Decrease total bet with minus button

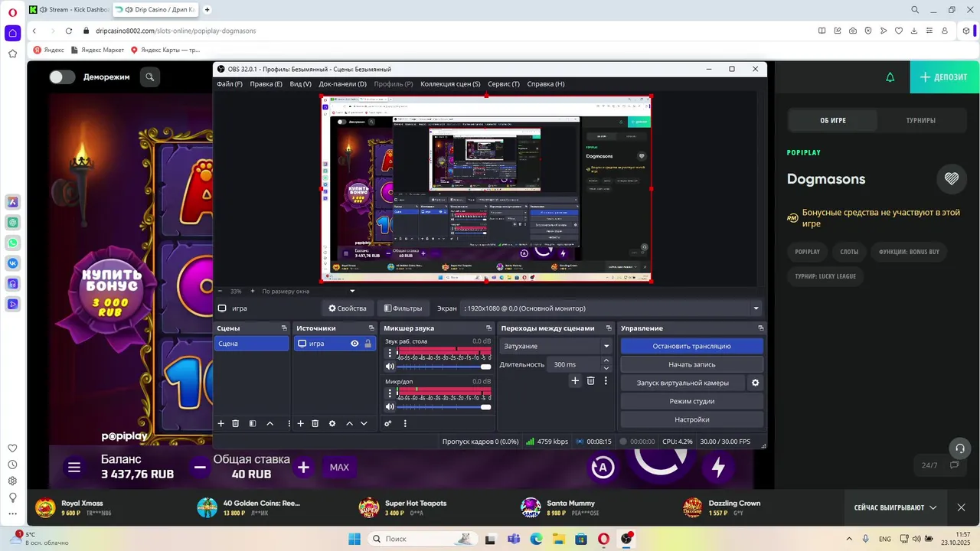[200, 467]
